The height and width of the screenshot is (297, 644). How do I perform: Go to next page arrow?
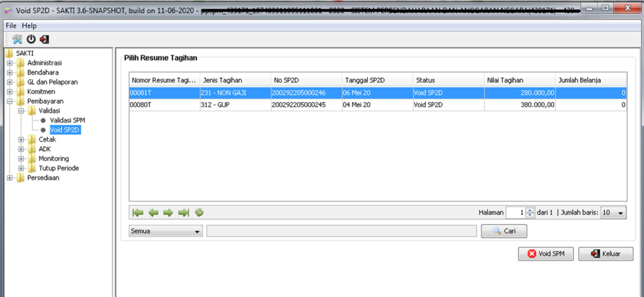tap(168, 213)
